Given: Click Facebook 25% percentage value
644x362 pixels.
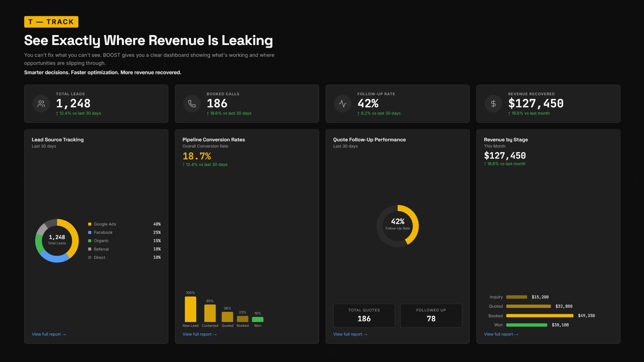Looking at the screenshot, I should coord(157,232).
